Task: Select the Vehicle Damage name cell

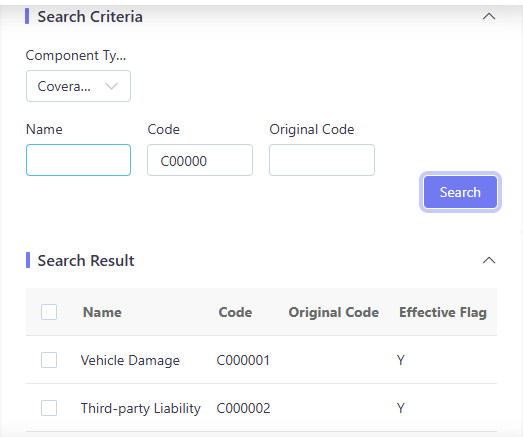Action: coord(130,360)
